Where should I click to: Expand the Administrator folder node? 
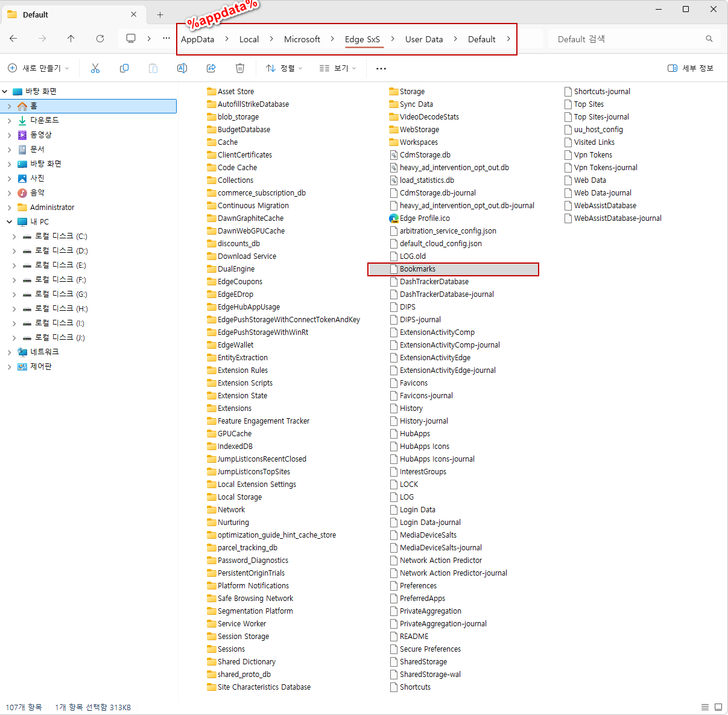point(9,208)
